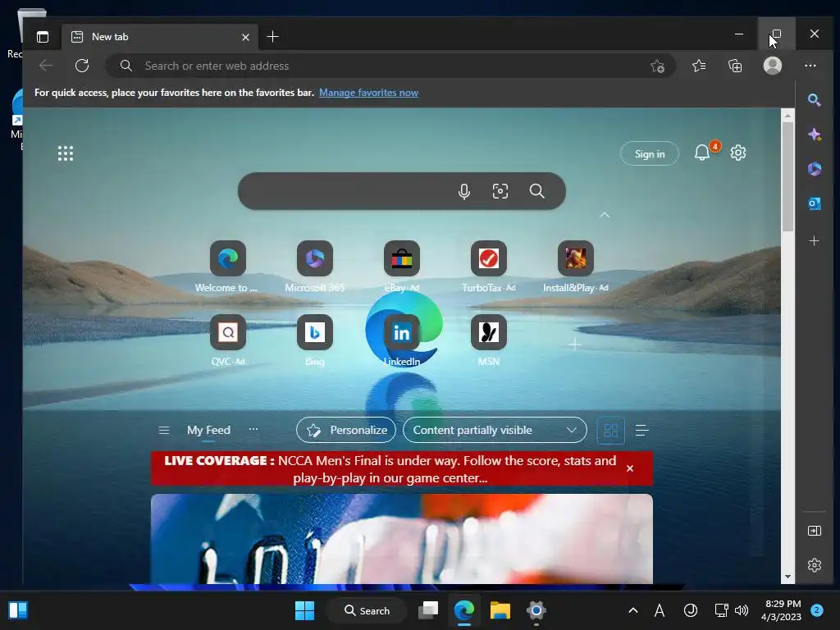Select the New tab browser tab
This screenshot has height=630, width=840.
pos(159,37)
